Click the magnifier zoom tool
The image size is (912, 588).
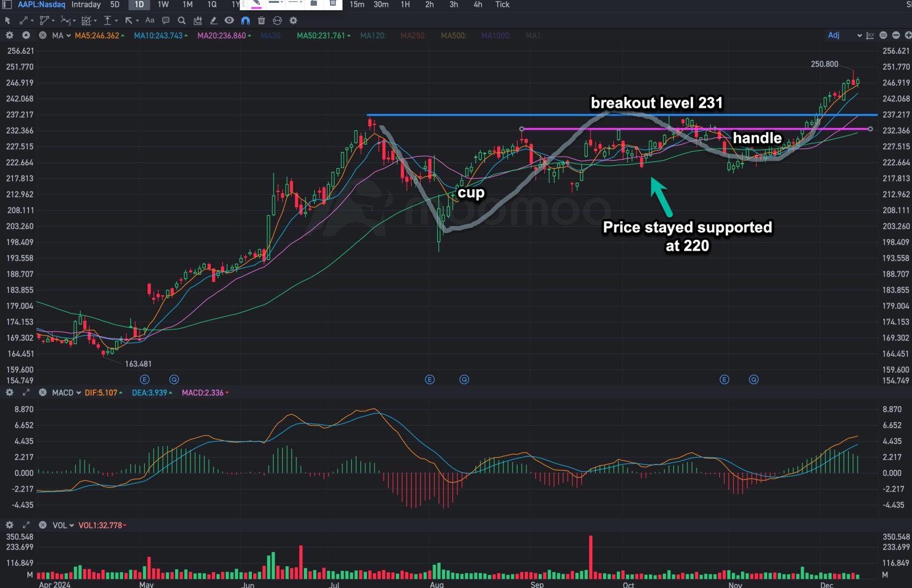[182, 21]
